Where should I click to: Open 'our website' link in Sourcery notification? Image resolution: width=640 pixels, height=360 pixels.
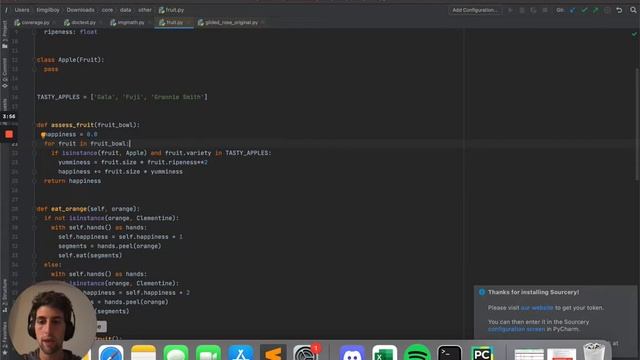point(537,308)
